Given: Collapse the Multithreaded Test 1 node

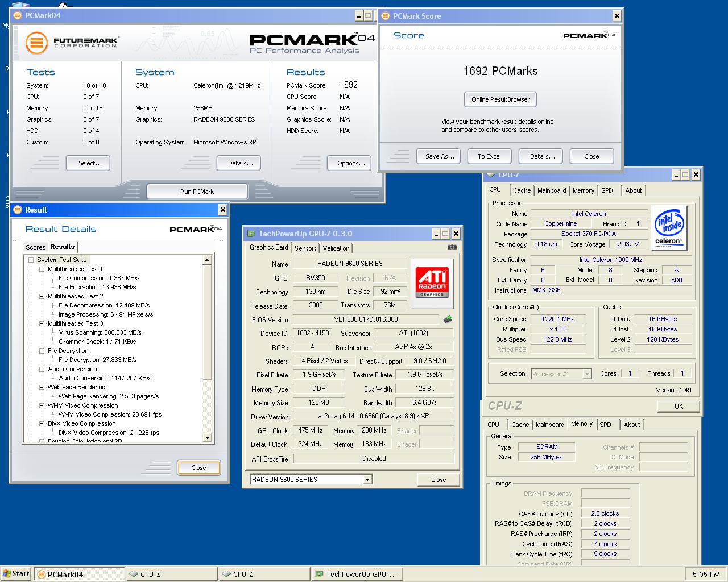Looking at the screenshot, I should (x=42, y=269).
